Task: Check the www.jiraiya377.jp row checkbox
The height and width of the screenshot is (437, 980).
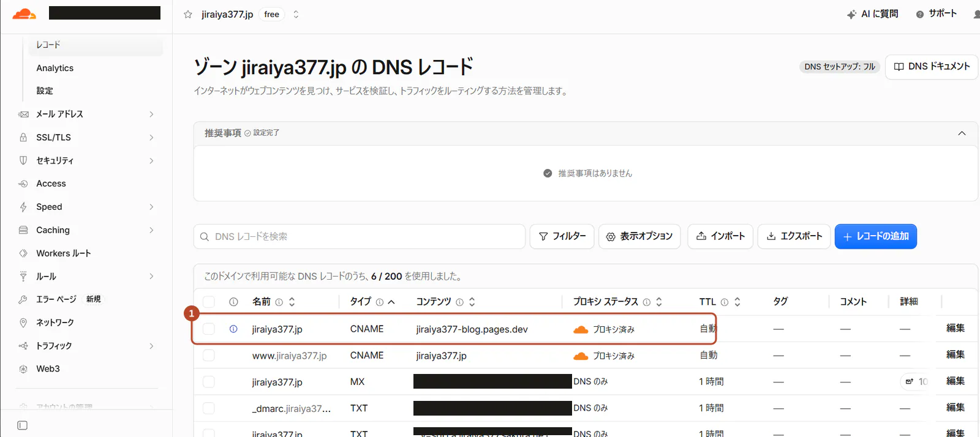Action: [x=209, y=356]
